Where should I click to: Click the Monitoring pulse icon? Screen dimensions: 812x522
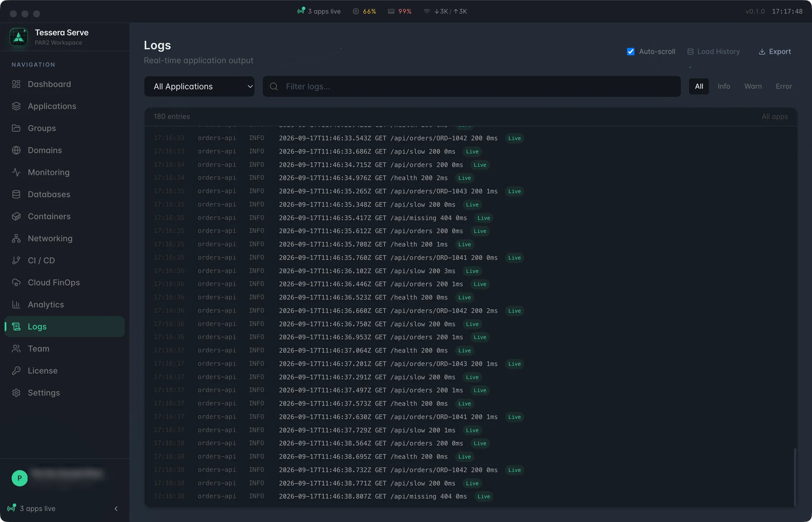[x=16, y=172]
